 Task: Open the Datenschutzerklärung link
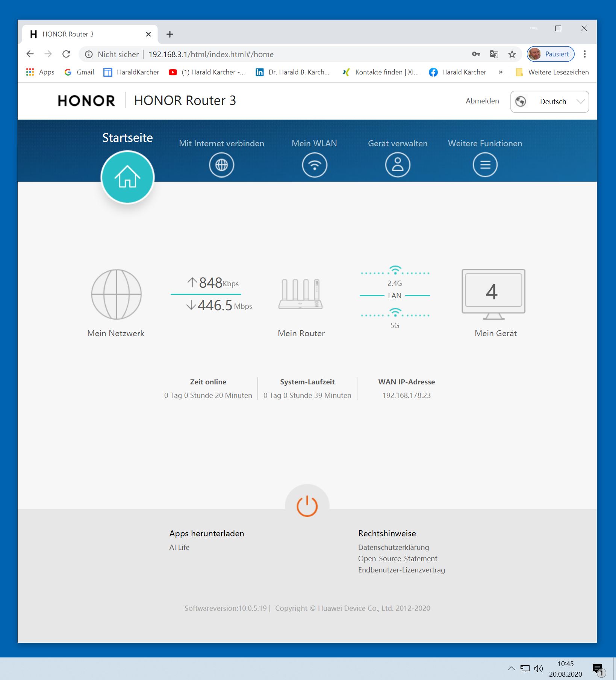(394, 547)
